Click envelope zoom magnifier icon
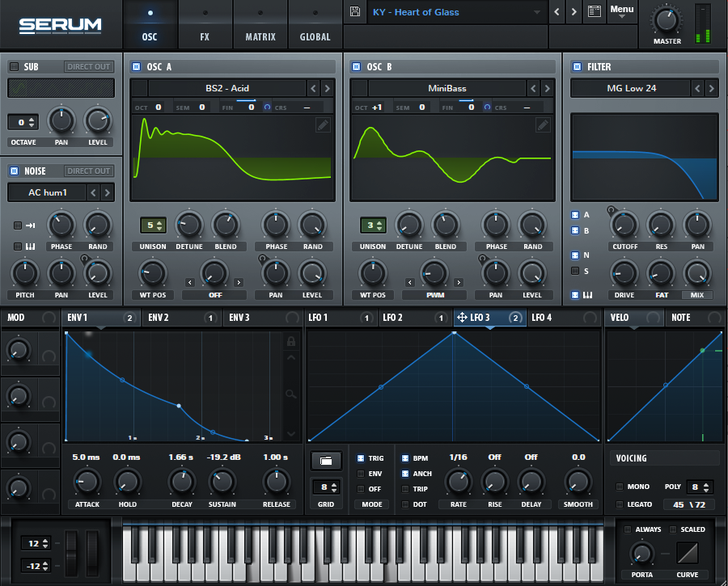The height and width of the screenshot is (586, 728). coord(291,394)
